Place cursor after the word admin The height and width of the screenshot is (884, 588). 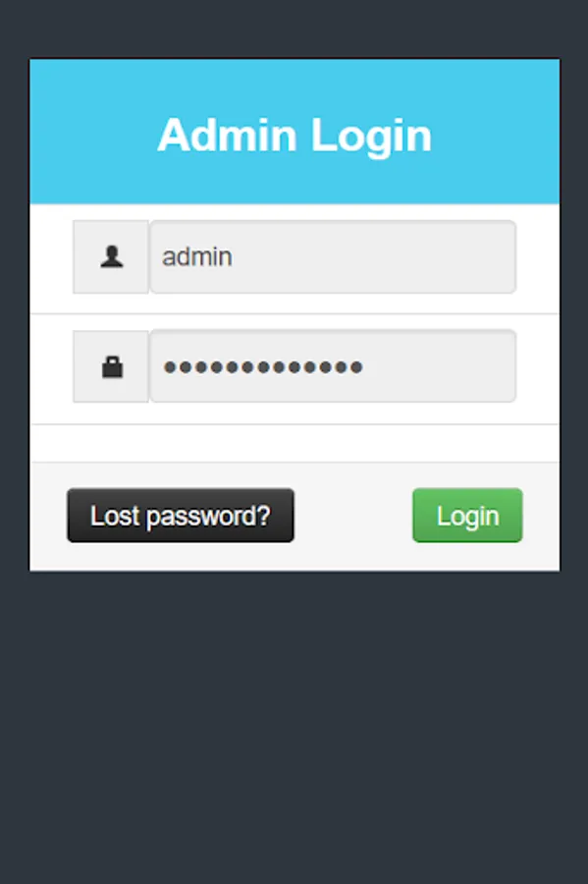[234, 257]
